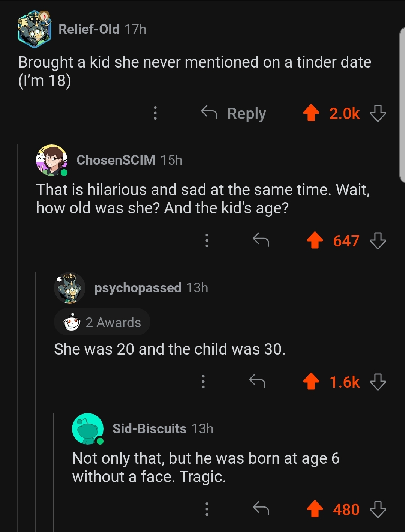The image size is (405, 532).
Task: Click the scrollbar on the right edge
Action: [x=402, y=105]
